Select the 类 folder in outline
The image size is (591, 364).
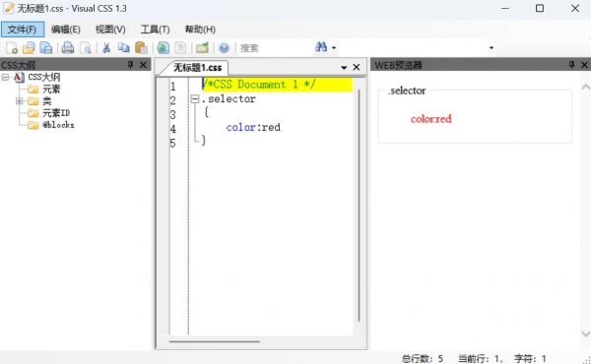pyautogui.click(x=46, y=101)
